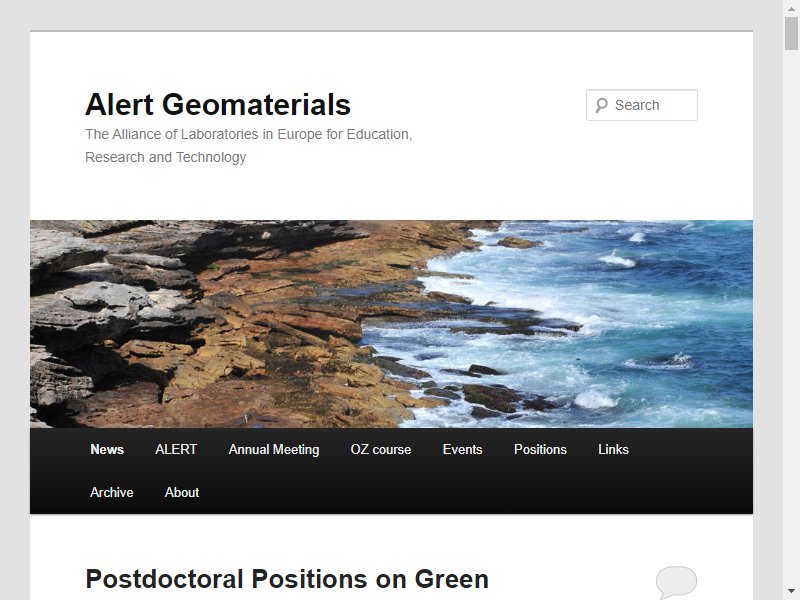Open the About menu item
Image resolution: width=800 pixels, height=600 pixels.
click(182, 492)
